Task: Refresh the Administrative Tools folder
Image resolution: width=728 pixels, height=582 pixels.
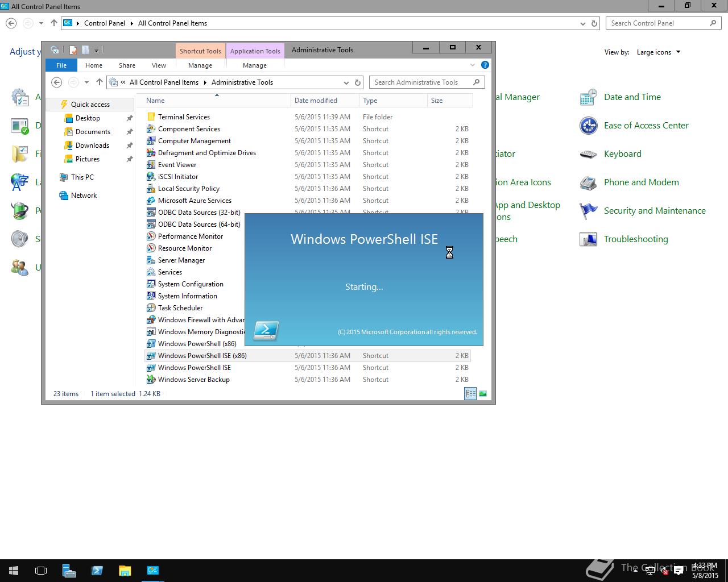Action: tap(358, 82)
